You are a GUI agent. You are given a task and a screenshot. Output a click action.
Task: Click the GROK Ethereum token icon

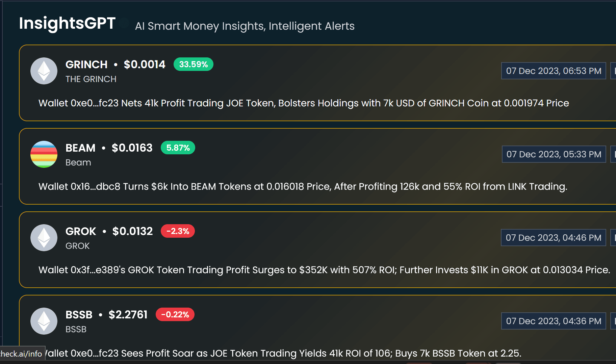44,238
